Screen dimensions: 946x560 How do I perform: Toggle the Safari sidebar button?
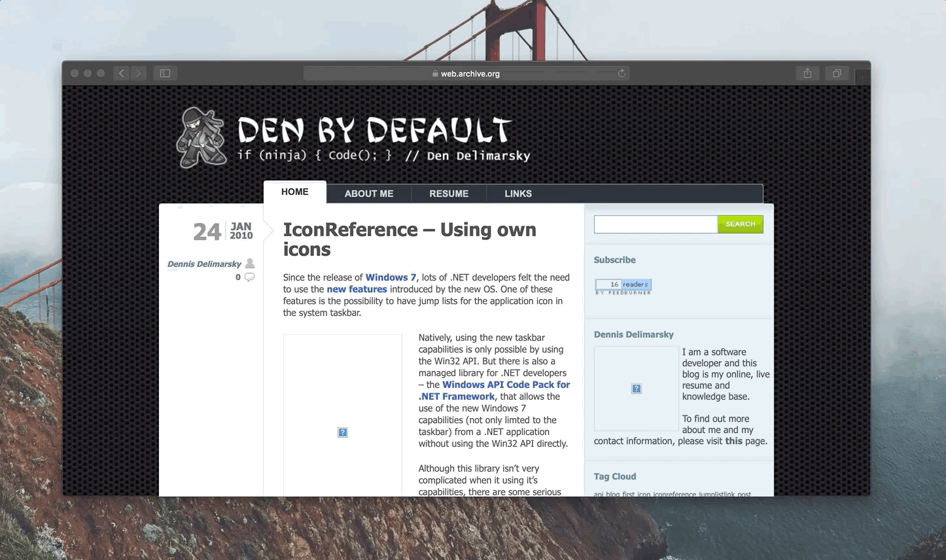pyautogui.click(x=165, y=73)
